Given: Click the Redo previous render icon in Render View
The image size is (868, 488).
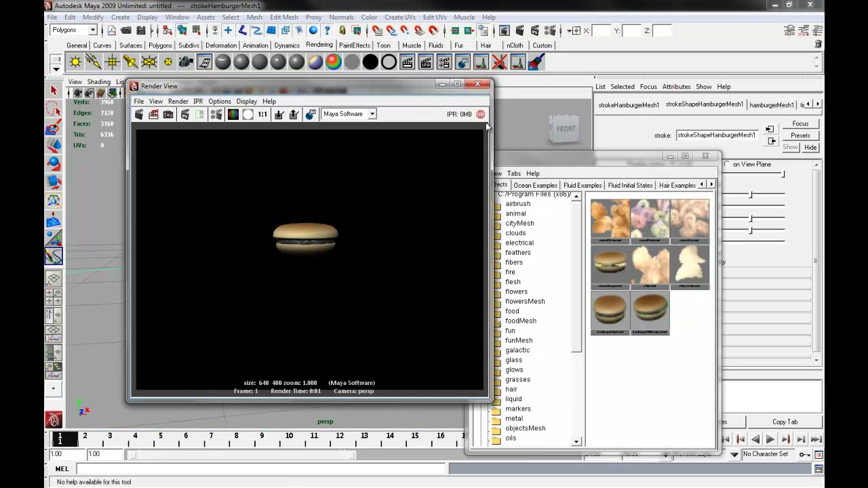Looking at the screenshot, I should click(139, 115).
